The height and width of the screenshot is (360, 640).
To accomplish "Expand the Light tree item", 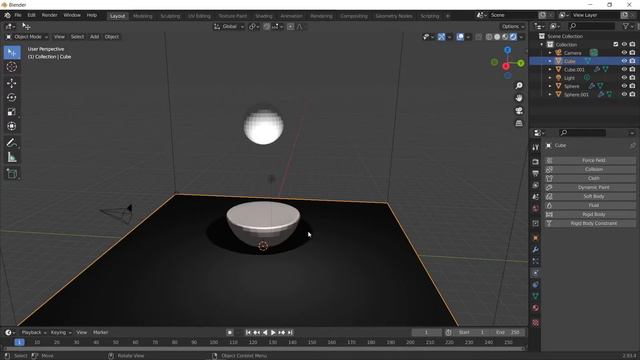I will coord(550,78).
